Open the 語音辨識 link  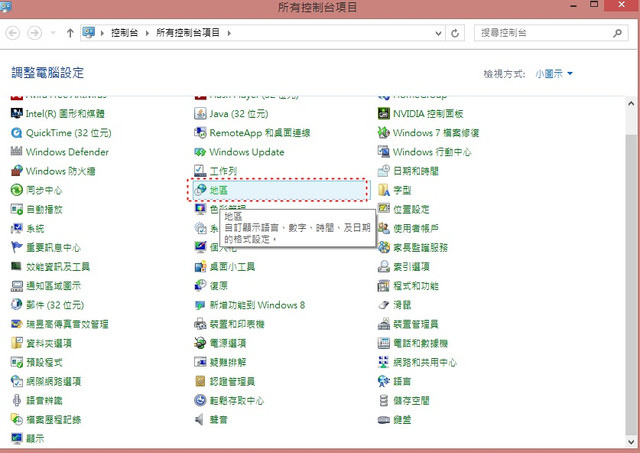point(44,401)
